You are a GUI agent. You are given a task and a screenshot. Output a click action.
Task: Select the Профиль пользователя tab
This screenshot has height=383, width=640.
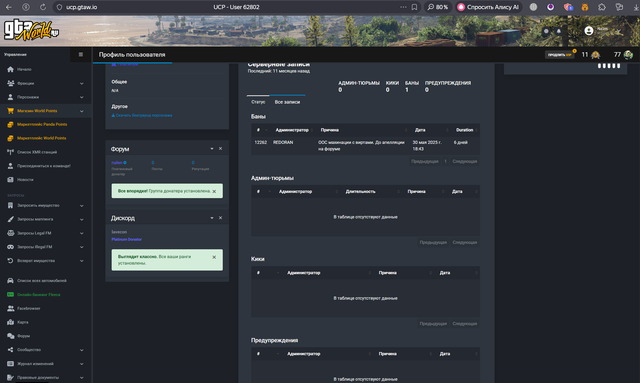(132, 55)
